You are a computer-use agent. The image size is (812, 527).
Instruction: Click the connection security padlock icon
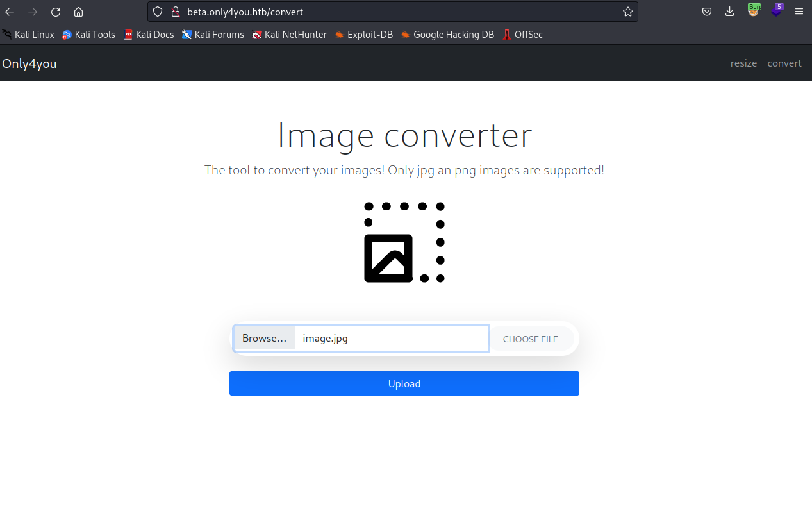(175, 11)
